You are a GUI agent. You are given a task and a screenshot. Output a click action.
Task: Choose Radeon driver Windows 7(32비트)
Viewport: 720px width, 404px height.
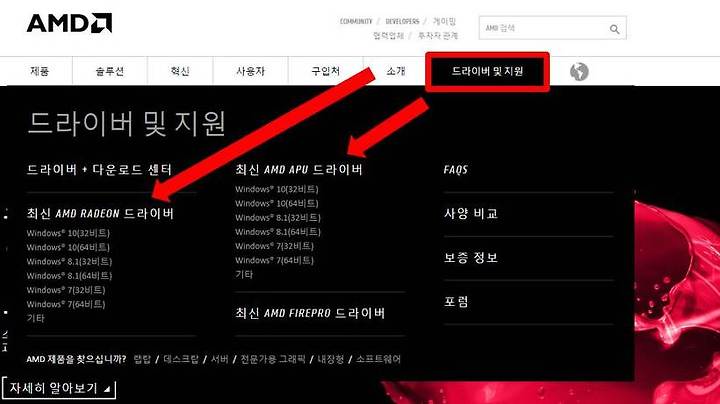click(66, 290)
